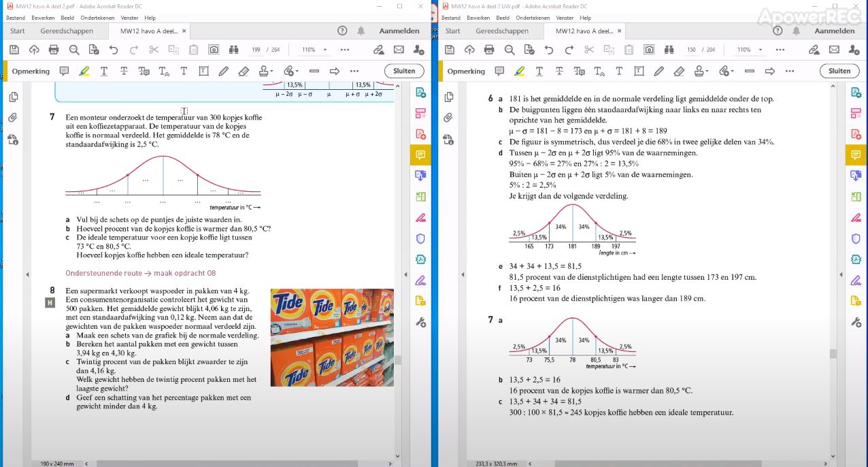Screen dimensions: 868x467
Task: Open Bestand menu in left window
Action: [x=16, y=18]
